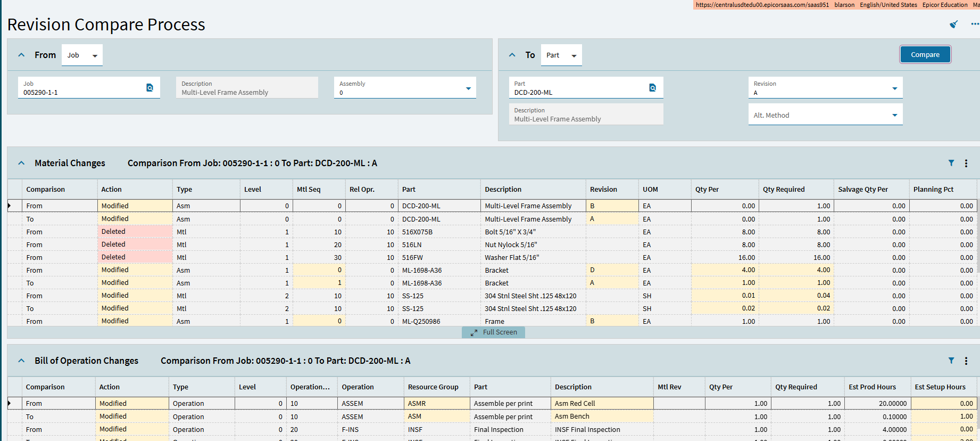Open the From type dropdown showing Job

(82, 55)
